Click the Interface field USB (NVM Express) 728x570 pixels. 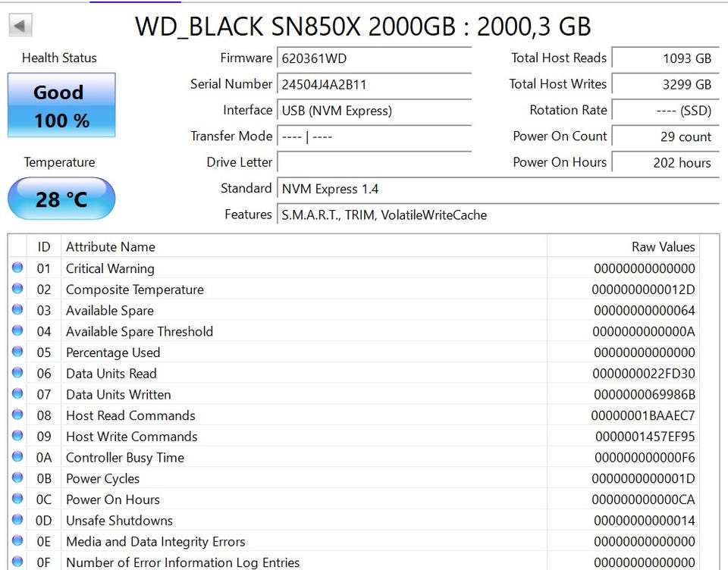pos(374,111)
